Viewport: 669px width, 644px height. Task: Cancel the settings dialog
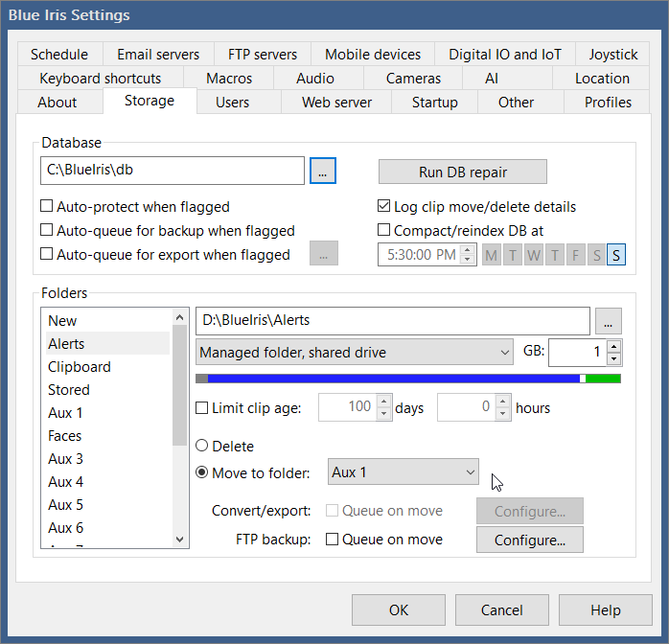(502, 609)
